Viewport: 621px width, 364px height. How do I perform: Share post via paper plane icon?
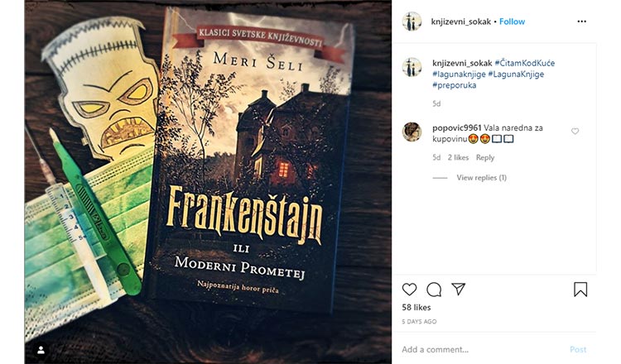(458, 290)
